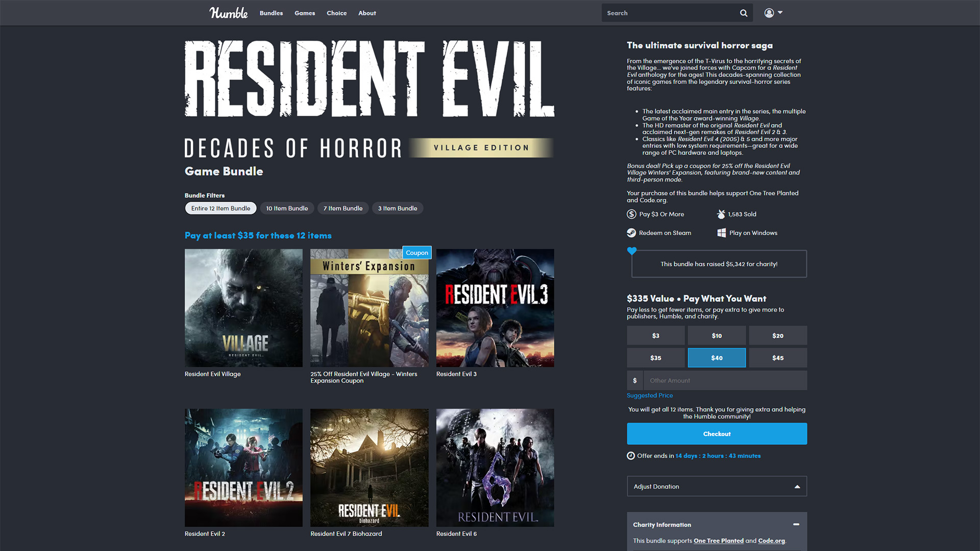Select the $40 price option slider

pyautogui.click(x=716, y=357)
